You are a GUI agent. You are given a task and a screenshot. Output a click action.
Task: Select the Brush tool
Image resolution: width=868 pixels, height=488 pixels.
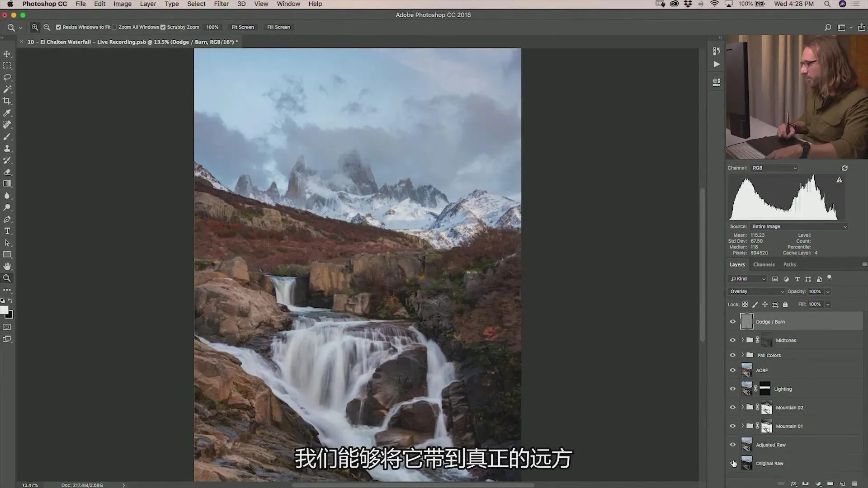point(7,136)
